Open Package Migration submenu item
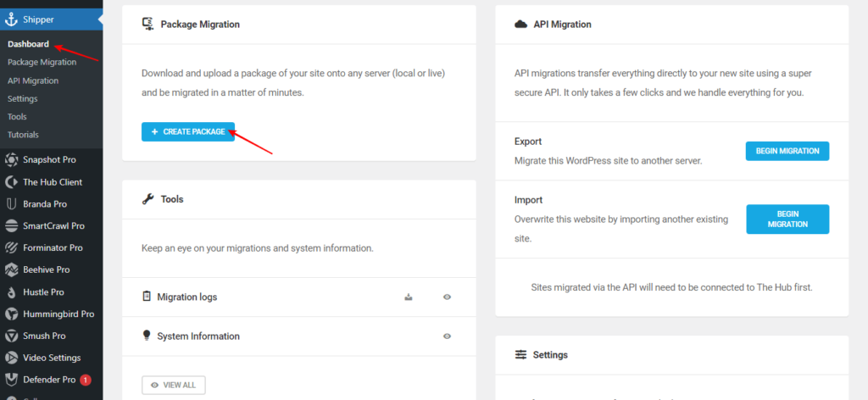Image resolution: width=868 pixels, height=400 pixels. (x=42, y=62)
